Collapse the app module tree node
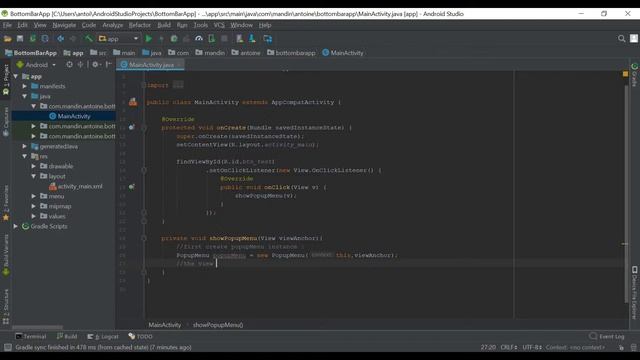 pyautogui.click(x=16, y=76)
